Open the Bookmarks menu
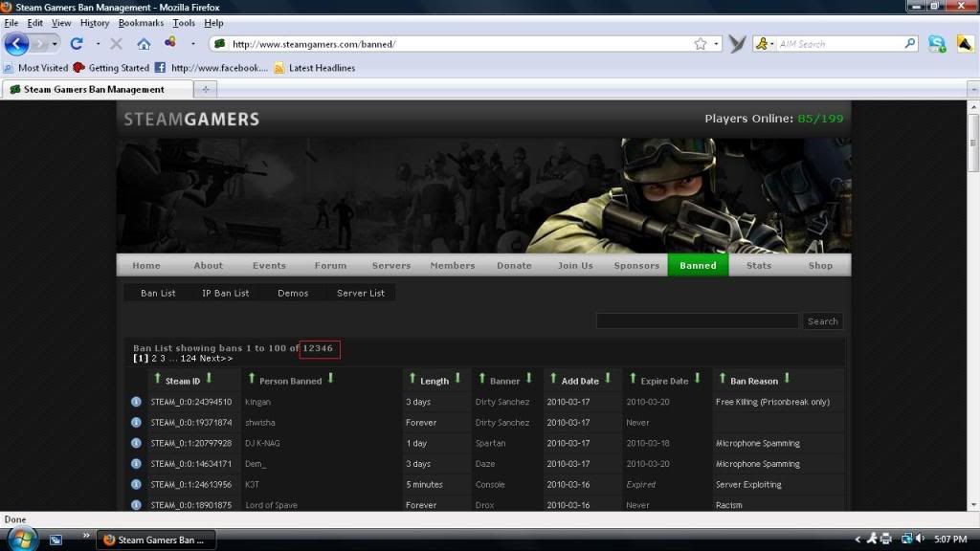This screenshot has height=551, width=980. pyautogui.click(x=142, y=23)
